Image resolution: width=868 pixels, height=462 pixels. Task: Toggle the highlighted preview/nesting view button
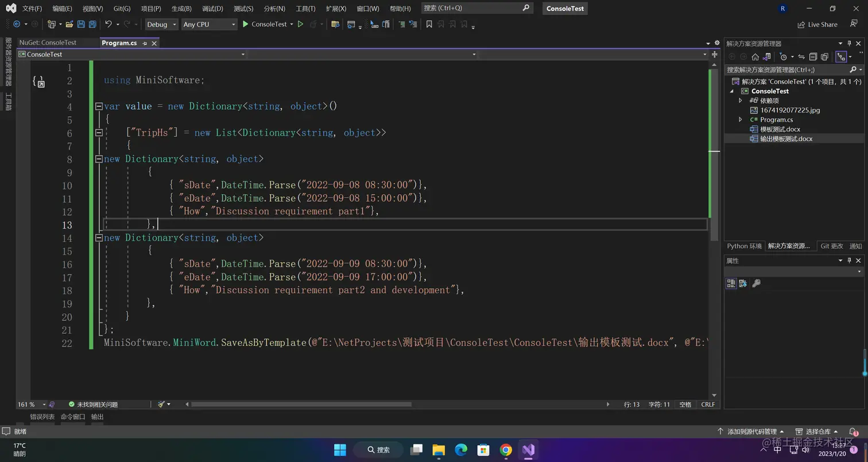click(x=841, y=56)
